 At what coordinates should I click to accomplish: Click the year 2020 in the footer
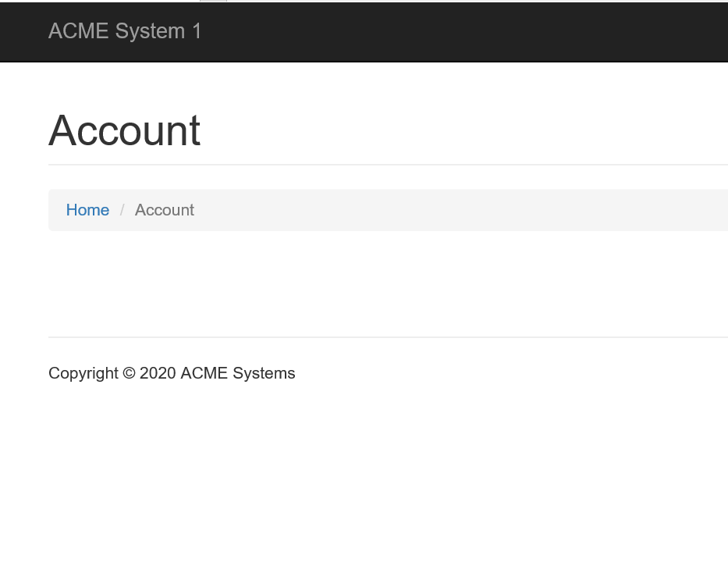pyautogui.click(x=158, y=373)
